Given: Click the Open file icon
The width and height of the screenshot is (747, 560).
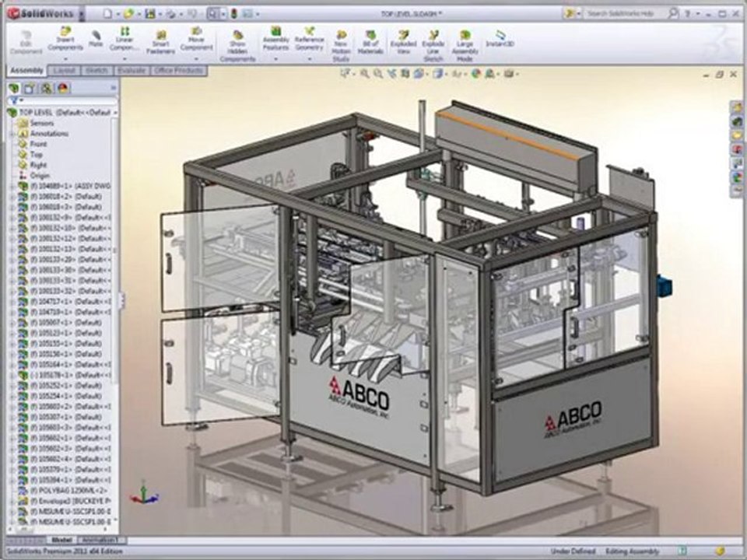Looking at the screenshot, I should (x=128, y=13).
